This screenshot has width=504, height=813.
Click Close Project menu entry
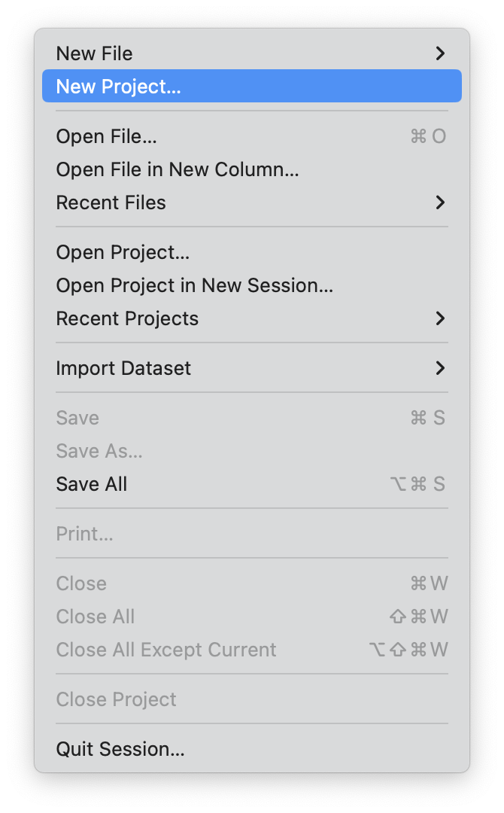tap(117, 699)
